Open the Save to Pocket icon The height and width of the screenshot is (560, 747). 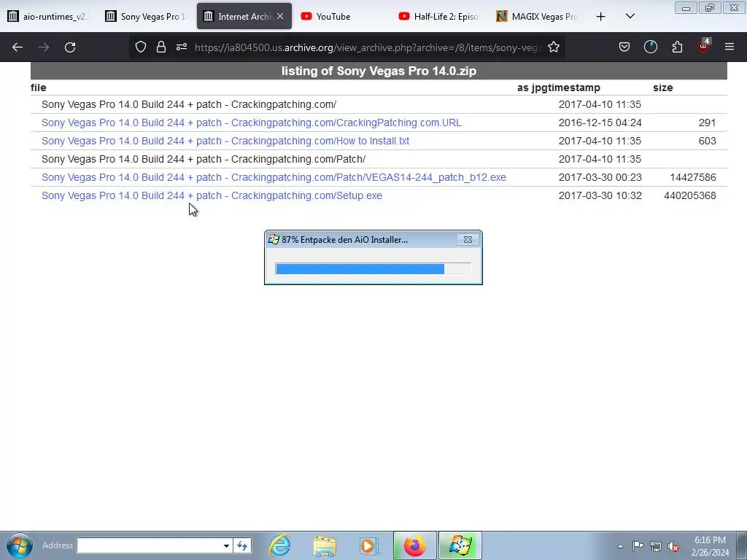(624, 47)
